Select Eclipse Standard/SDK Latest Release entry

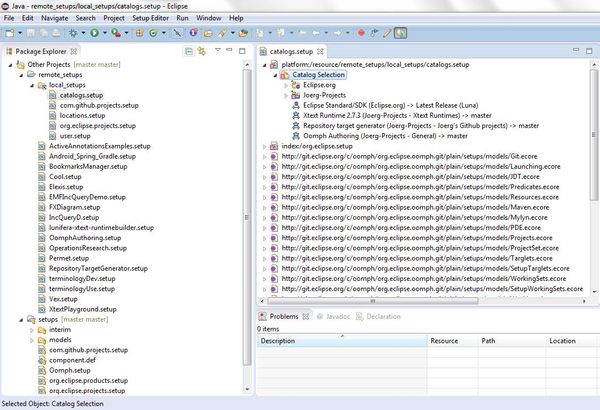pos(391,105)
